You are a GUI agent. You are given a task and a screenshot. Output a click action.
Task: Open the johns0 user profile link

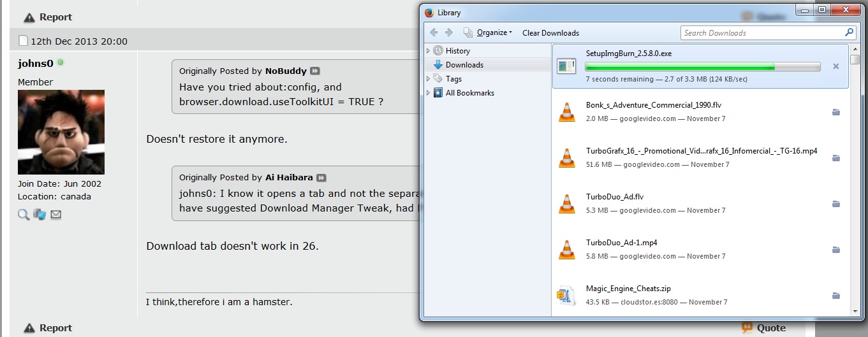pos(36,63)
